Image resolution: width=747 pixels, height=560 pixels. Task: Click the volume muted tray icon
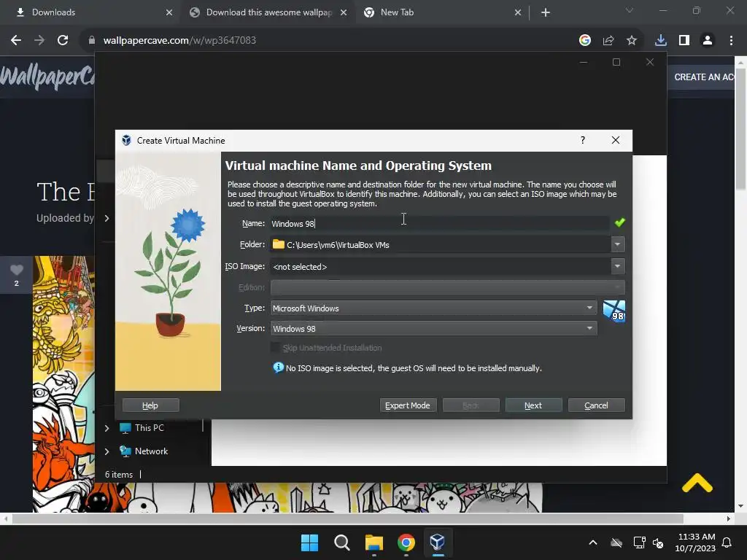(x=658, y=542)
